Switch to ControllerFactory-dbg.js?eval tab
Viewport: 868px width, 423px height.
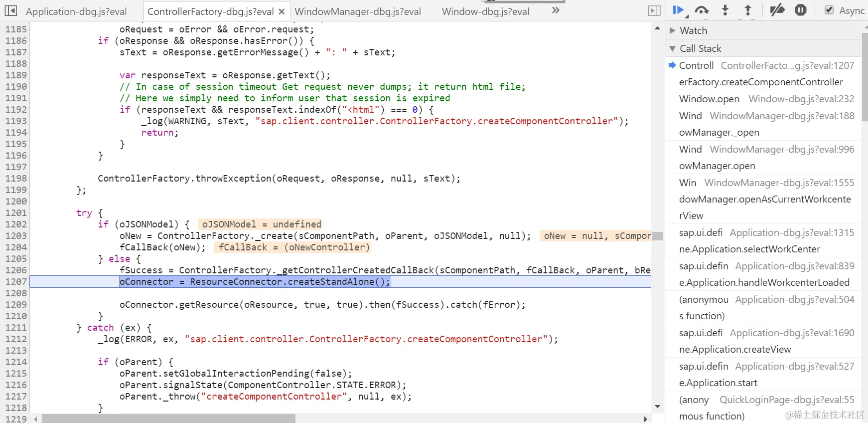tap(210, 11)
